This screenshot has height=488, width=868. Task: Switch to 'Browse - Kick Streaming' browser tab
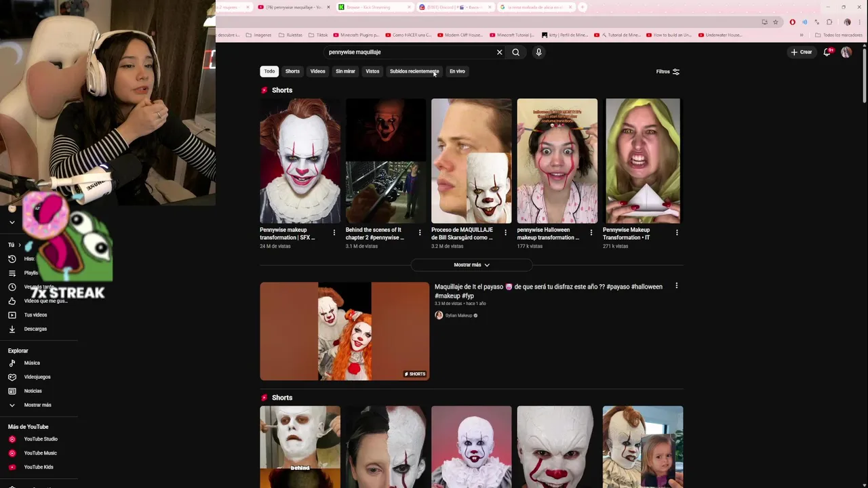pos(374,7)
